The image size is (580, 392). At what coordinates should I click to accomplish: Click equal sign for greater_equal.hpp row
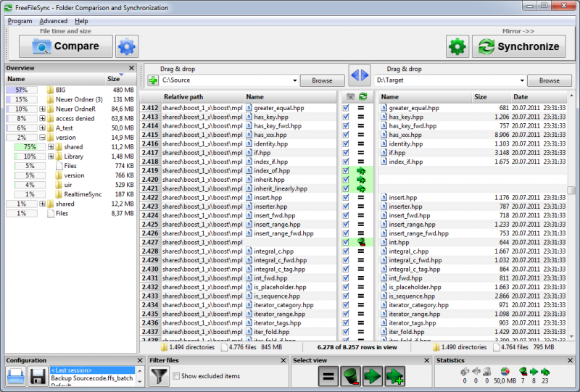point(360,108)
